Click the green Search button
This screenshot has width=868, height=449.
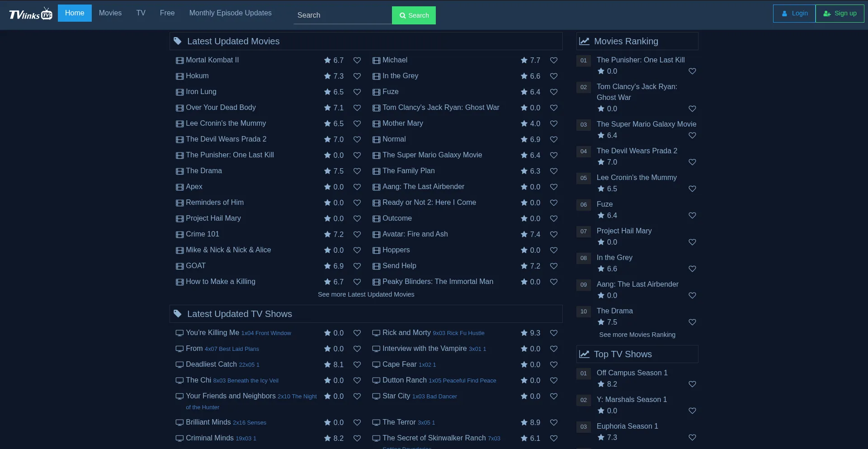414,15
